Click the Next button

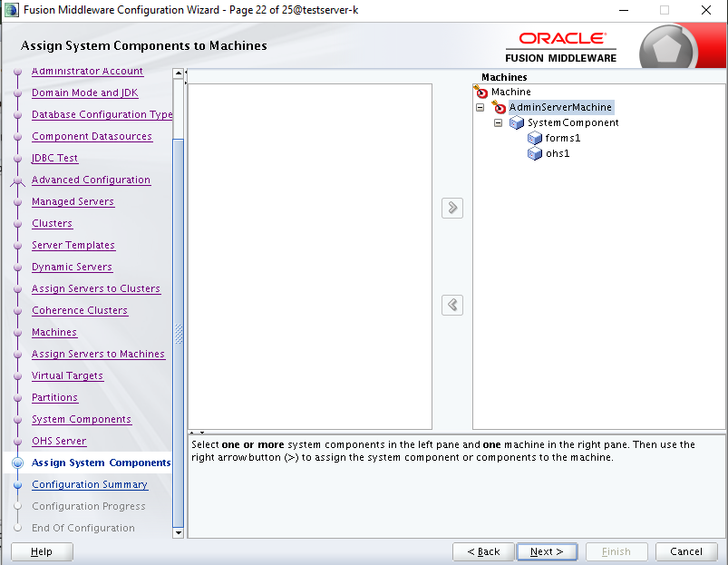coord(547,551)
